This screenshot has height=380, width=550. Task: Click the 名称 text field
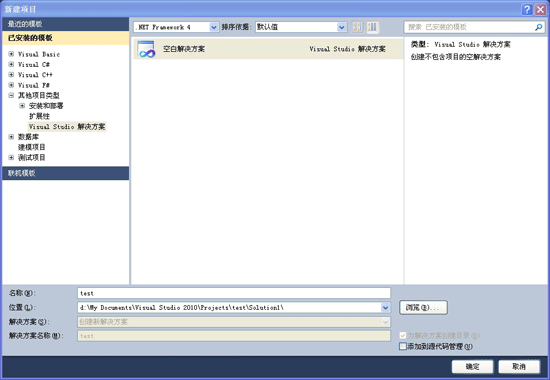pyautogui.click(x=234, y=293)
